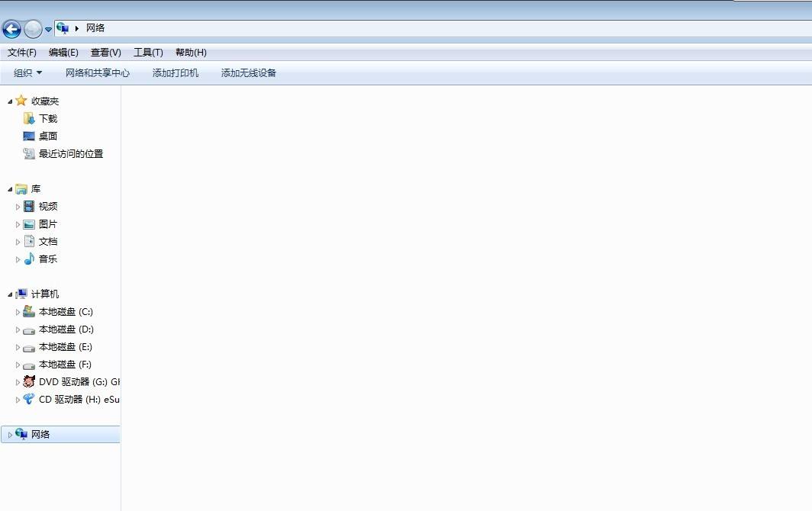The width and height of the screenshot is (812, 511).
Task: Select DVD 驱动器 (G:)
Action: [x=79, y=382]
